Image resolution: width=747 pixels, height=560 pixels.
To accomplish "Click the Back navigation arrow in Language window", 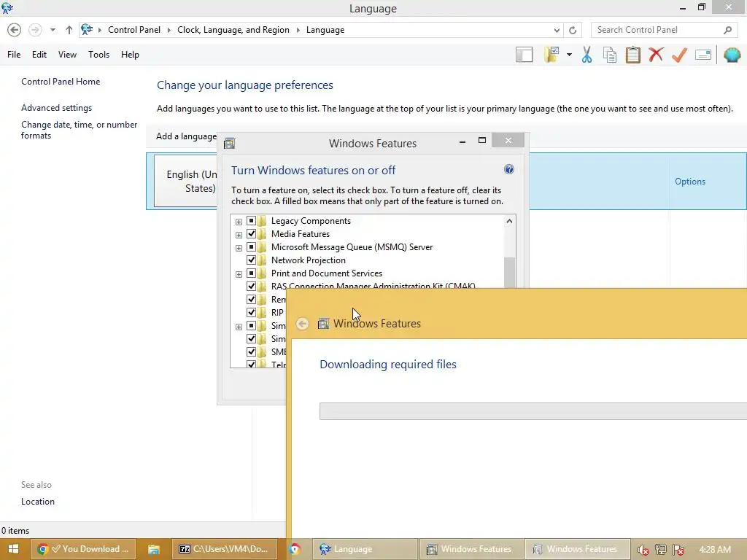I will click(15, 30).
